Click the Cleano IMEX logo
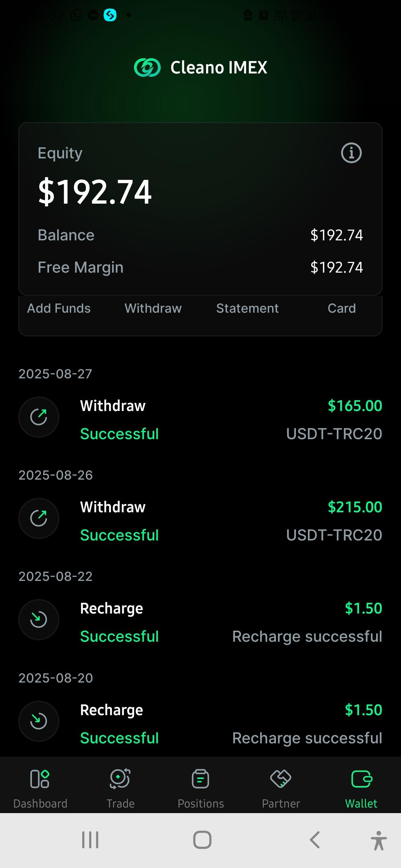The image size is (401, 868). point(147,68)
